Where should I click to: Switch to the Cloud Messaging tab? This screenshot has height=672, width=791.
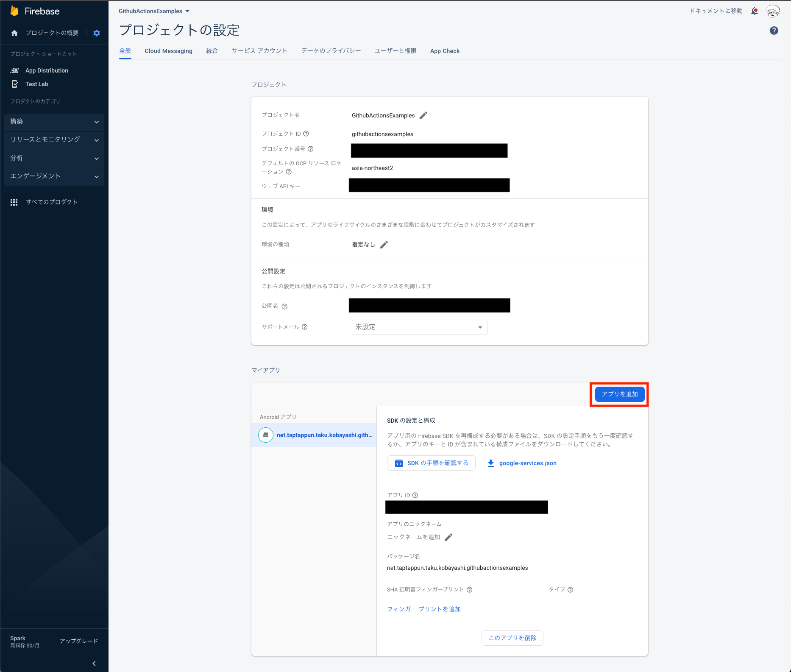tap(168, 51)
